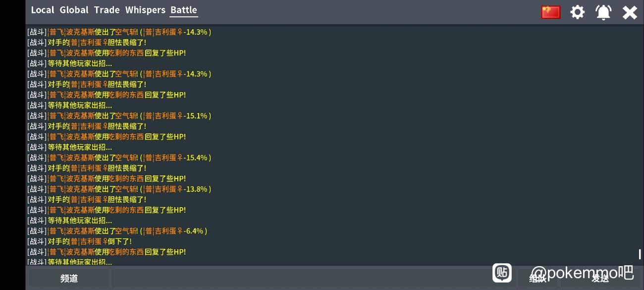The image size is (644, 290).
Task: Click the battle log line showing -15.1%
Action: coord(119,116)
